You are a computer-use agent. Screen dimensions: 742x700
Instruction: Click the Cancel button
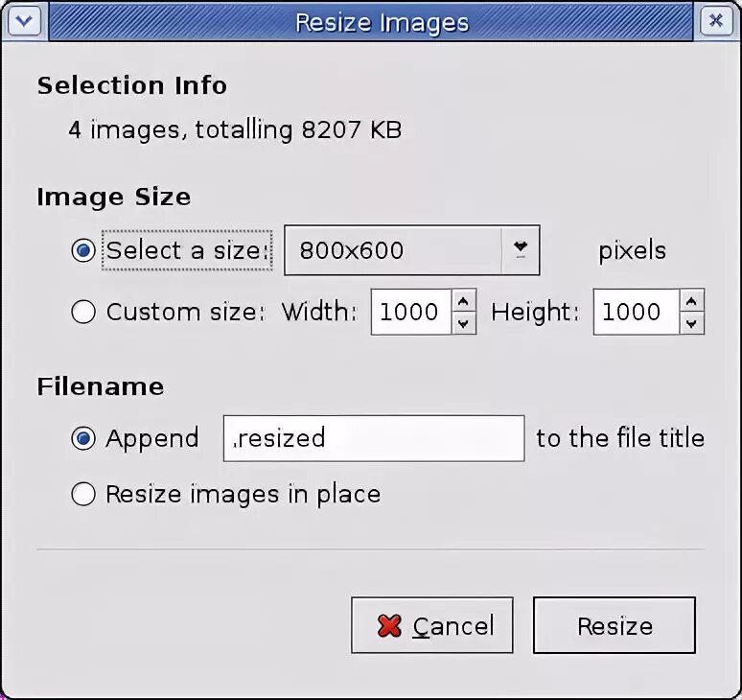click(x=432, y=625)
